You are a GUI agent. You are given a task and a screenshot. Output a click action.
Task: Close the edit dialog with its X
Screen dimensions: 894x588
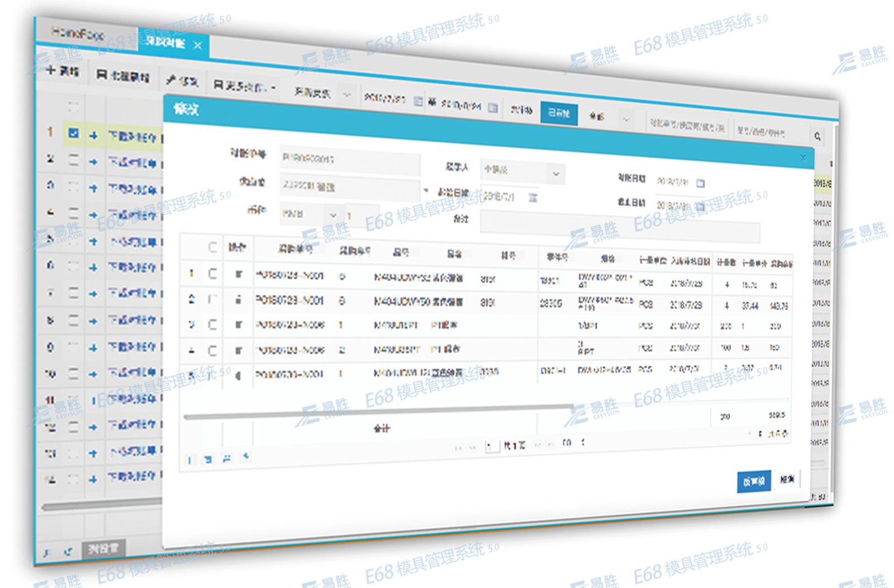[803, 158]
